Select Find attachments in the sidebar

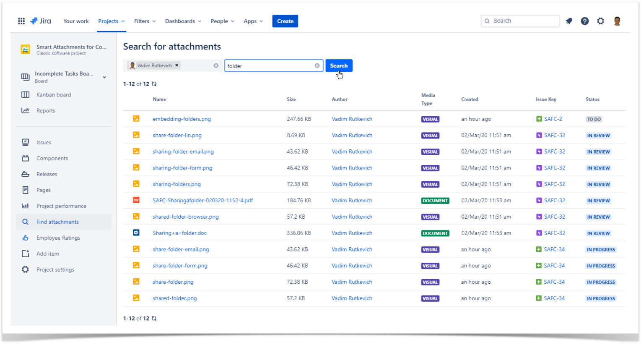pyautogui.click(x=57, y=222)
